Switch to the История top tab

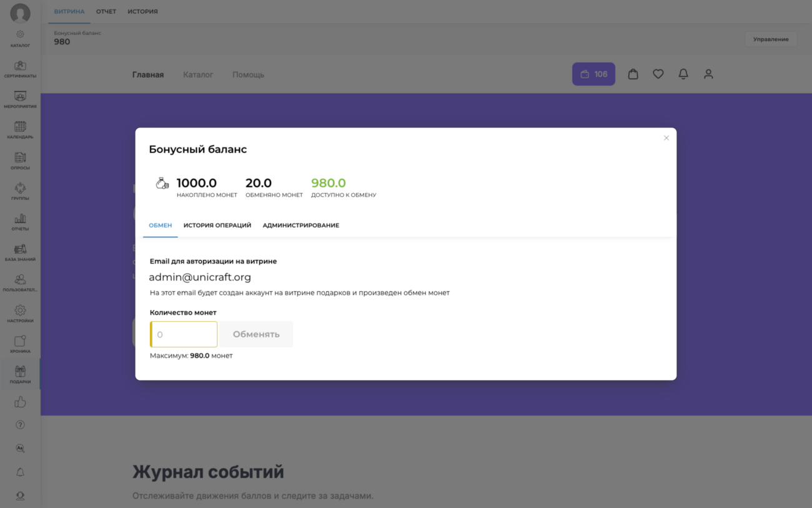click(x=142, y=11)
